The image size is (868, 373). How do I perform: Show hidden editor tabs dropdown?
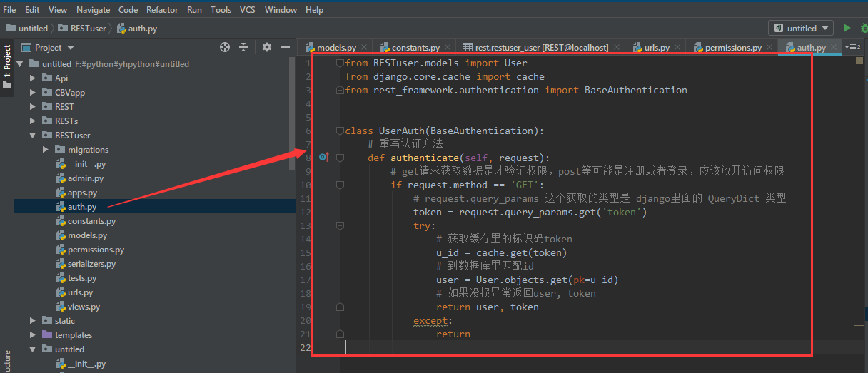coord(852,47)
